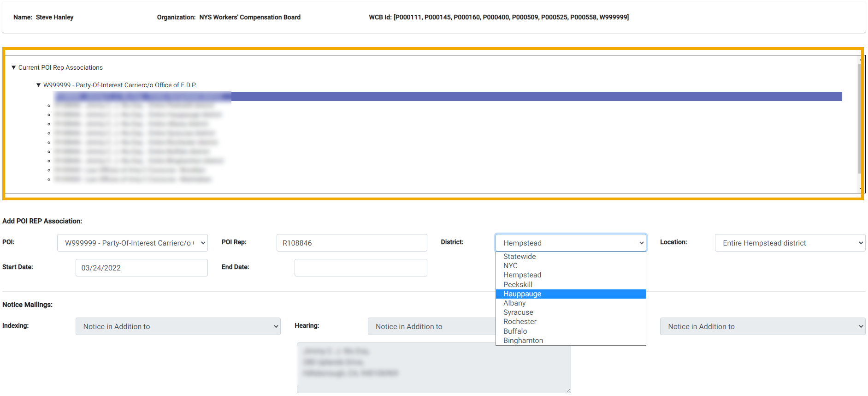Click the empty End Date field
Screen dimensions: 868x396
pyautogui.click(x=360, y=268)
